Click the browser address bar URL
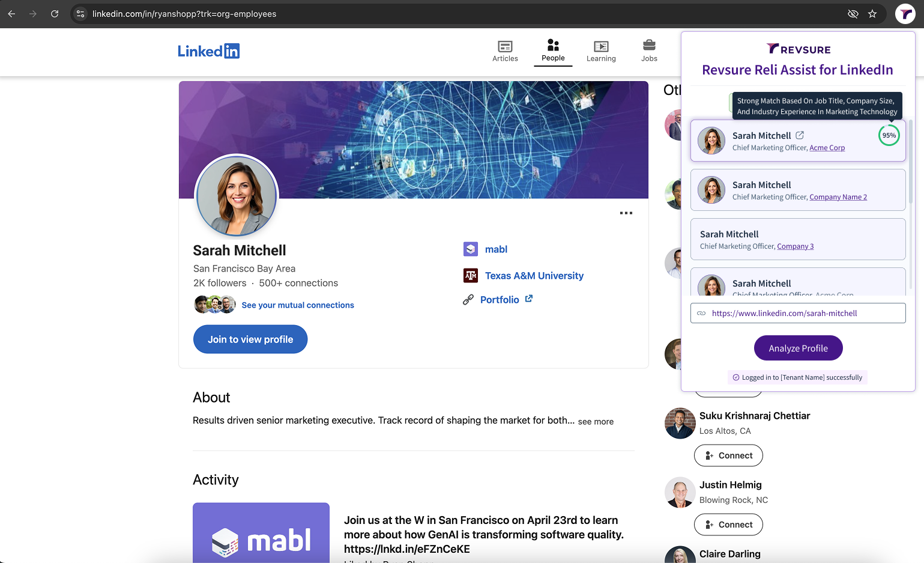 184,14
